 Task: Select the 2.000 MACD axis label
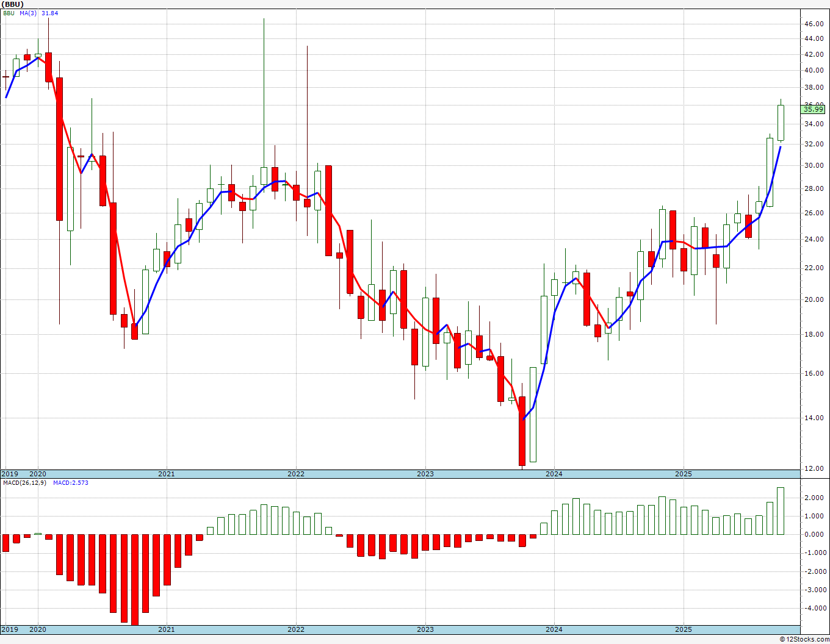click(814, 498)
